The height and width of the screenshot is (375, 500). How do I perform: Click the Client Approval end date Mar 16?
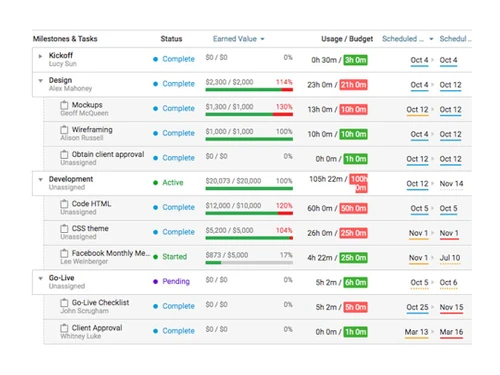coord(451,332)
